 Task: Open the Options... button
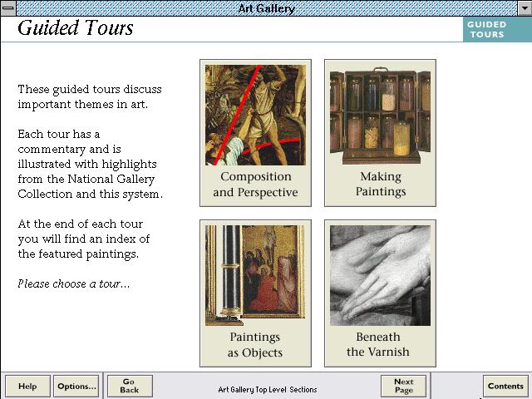(76, 386)
